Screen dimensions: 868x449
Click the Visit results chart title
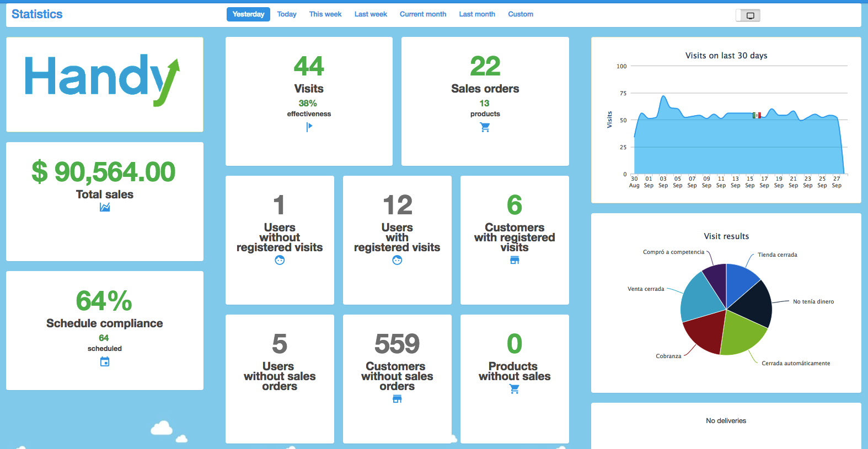click(726, 236)
